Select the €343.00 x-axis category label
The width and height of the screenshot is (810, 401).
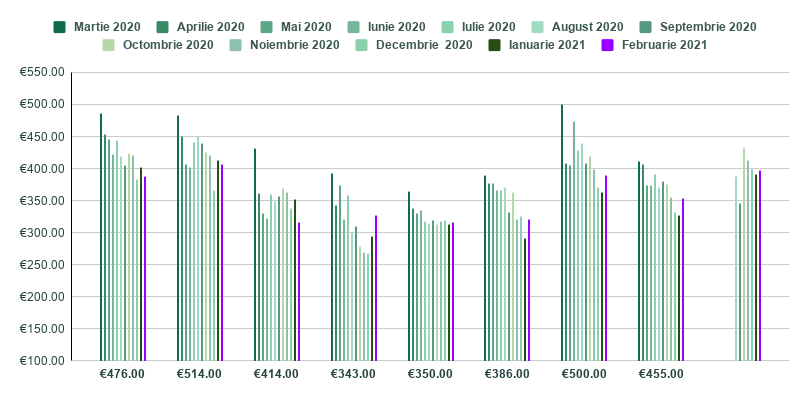pos(352,374)
